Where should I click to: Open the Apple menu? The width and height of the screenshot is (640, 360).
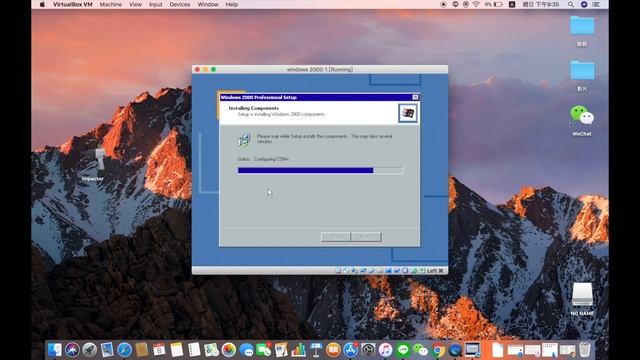point(42,4)
